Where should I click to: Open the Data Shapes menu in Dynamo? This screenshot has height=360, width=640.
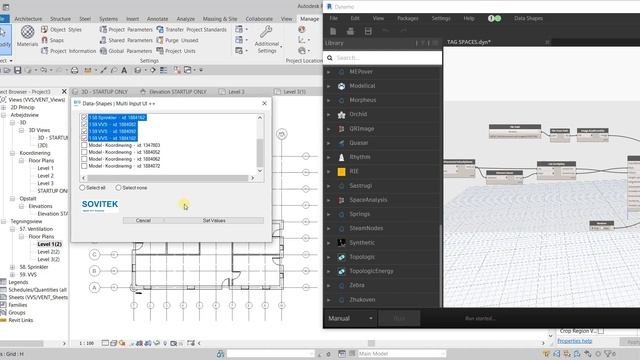pos(529,18)
